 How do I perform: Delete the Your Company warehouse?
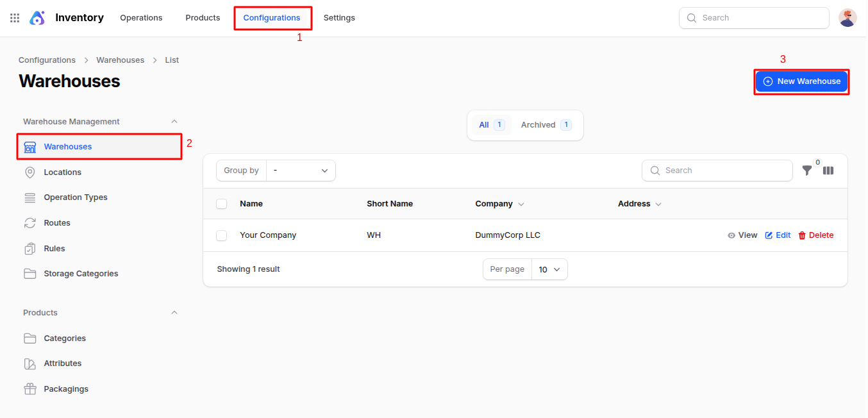(815, 235)
